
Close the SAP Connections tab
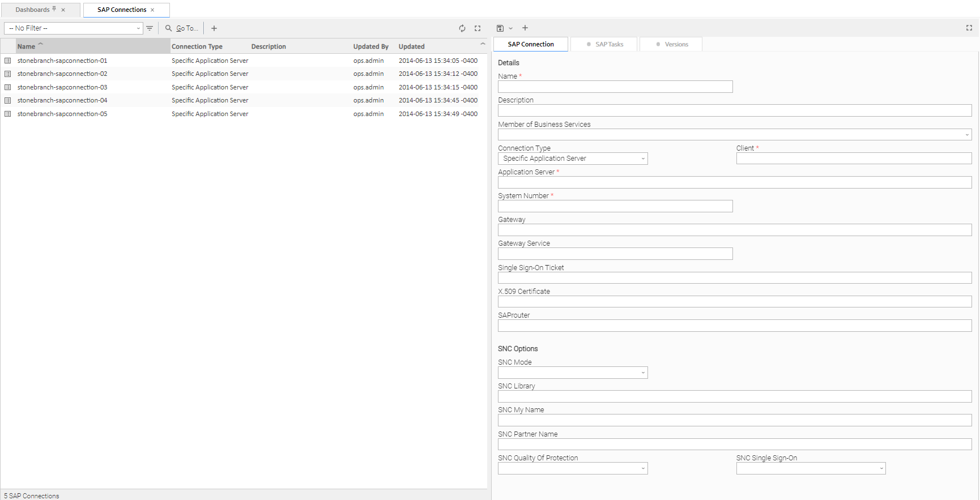tap(152, 10)
